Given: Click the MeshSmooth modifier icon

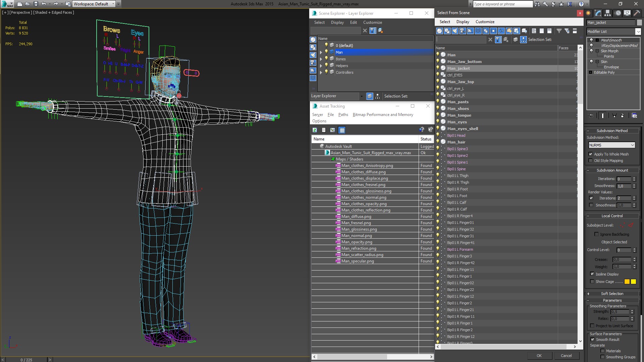Looking at the screenshot, I should tap(591, 40).
